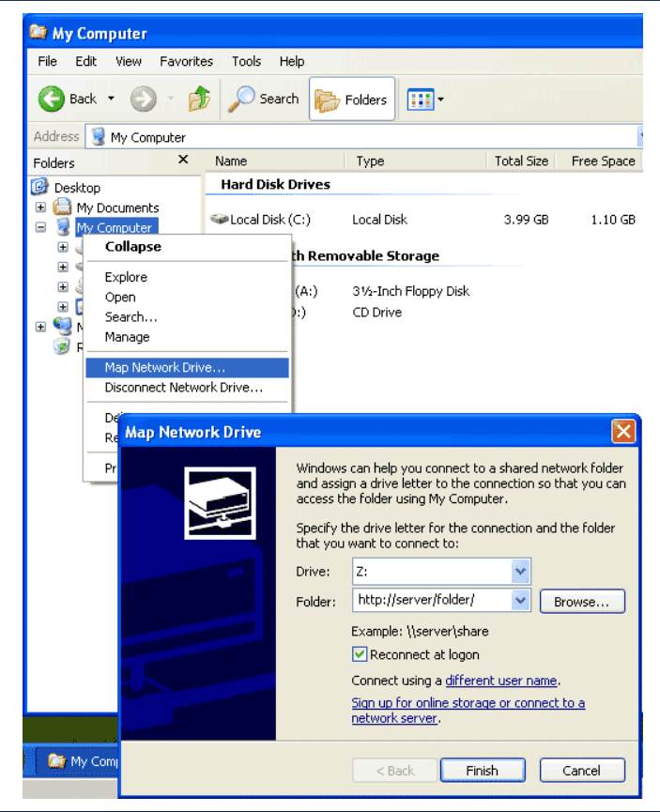The height and width of the screenshot is (812, 660).
Task: Sort by the Type column header
Action: 416,161
